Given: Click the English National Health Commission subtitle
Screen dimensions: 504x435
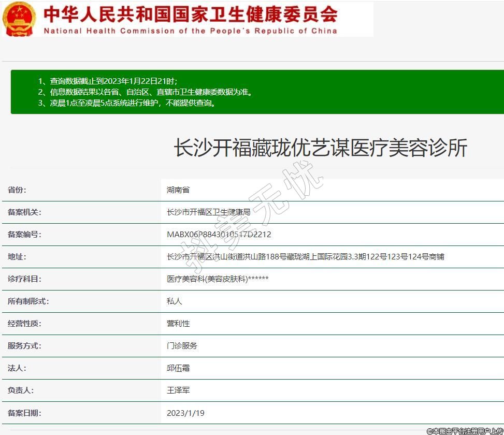Looking at the screenshot, I should click(190, 31).
